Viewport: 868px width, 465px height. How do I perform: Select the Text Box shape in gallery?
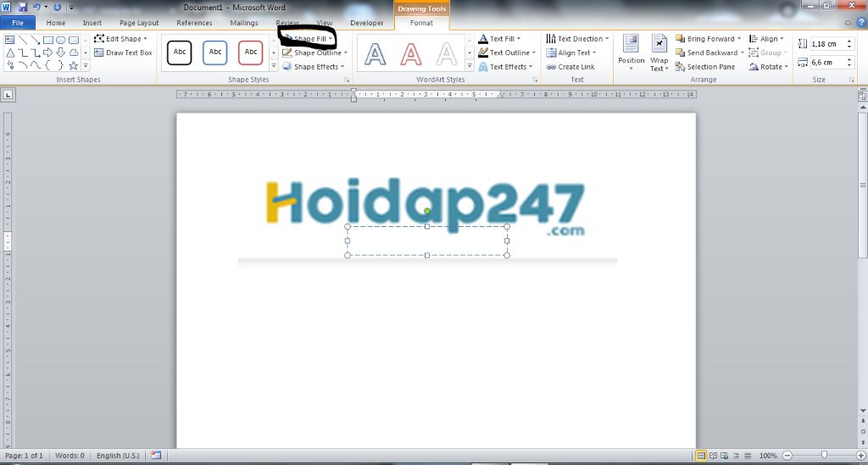(10, 40)
